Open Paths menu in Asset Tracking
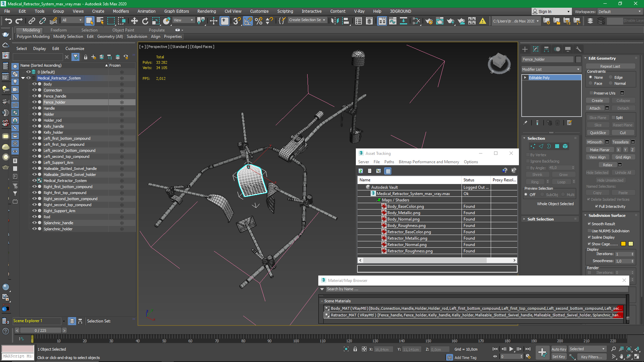Viewport: 644px width, 362px height. point(389,162)
